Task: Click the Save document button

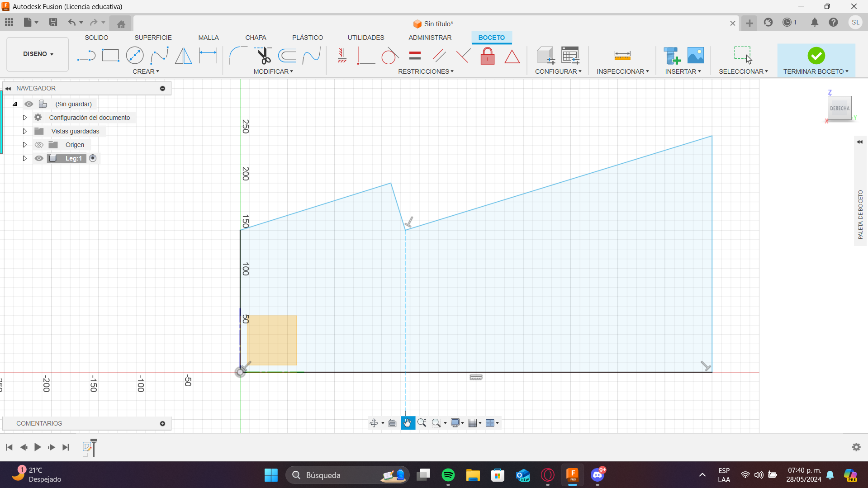Action: click(53, 22)
